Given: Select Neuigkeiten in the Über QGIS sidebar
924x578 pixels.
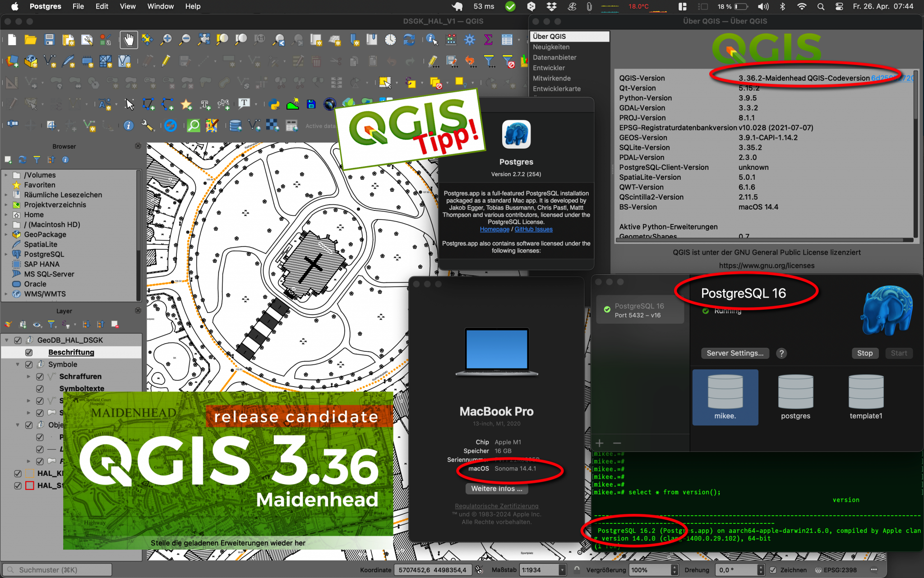Looking at the screenshot, I should 551,47.
